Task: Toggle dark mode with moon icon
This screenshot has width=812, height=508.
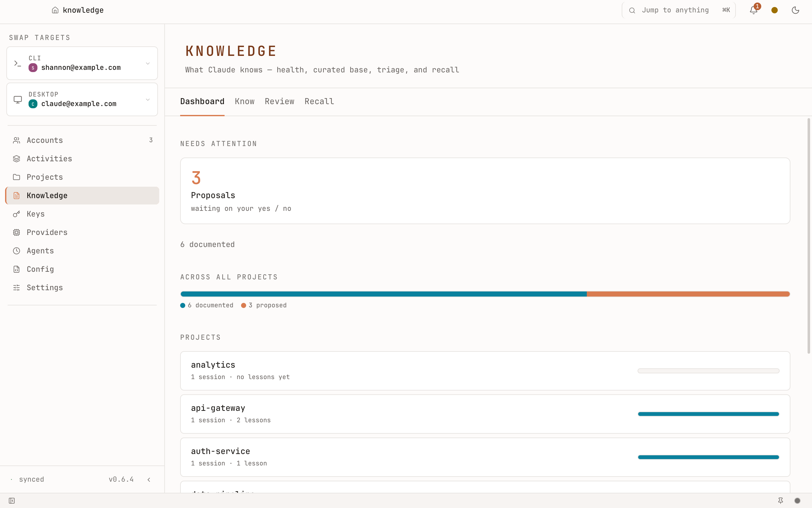Action: [796, 10]
